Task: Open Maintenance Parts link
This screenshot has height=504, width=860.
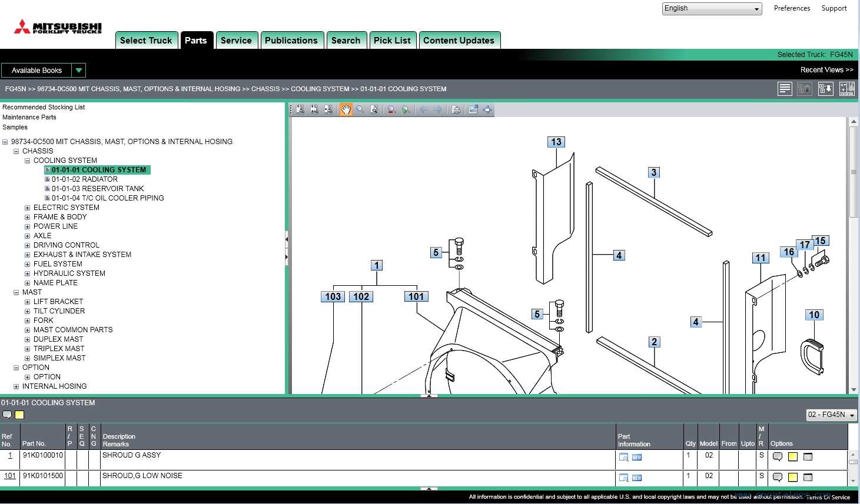Action: click(x=29, y=117)
